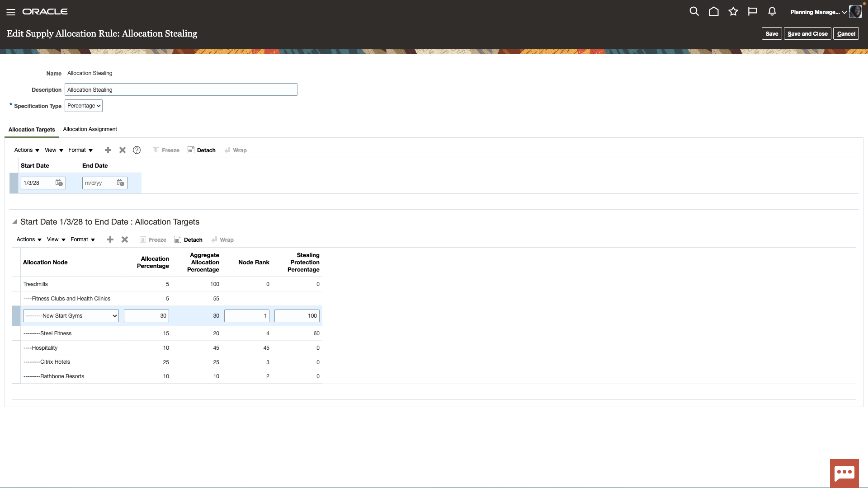
Task: Click the Save and Close button
Action: (x=807, y=33)
